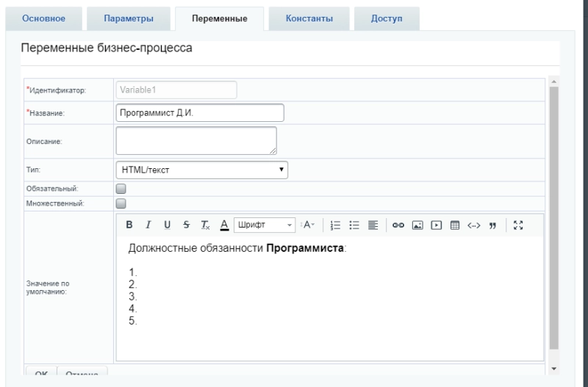Apply italic formatting in the editor
Viewport: 588px width, 387px height.
click(x=148, y=225)
